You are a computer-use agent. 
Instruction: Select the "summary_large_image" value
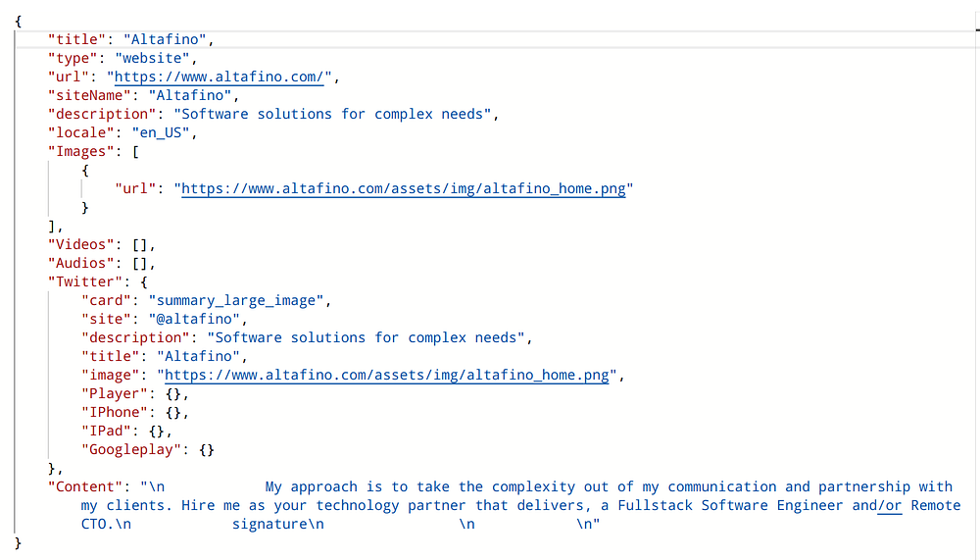pyautogui.click(x=235, y=301)
